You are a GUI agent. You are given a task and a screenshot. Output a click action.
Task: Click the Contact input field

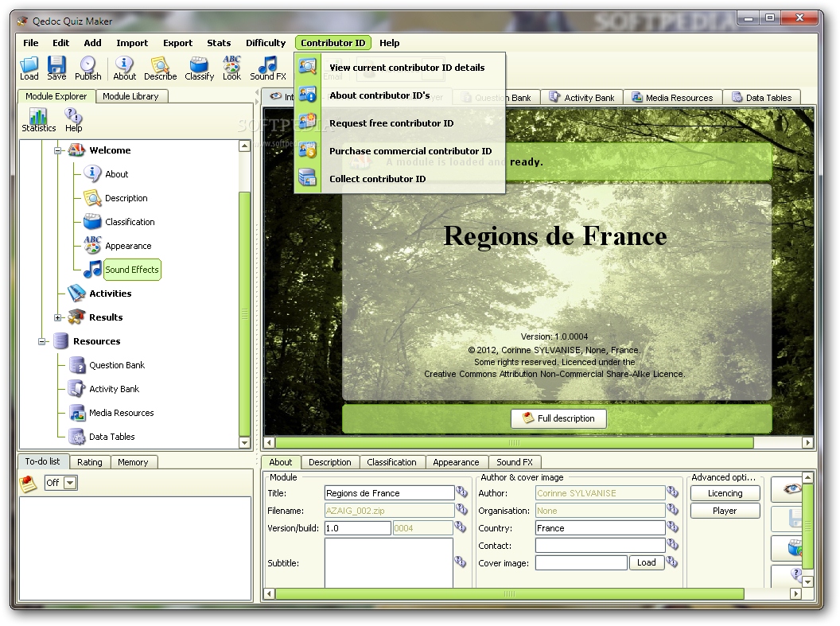[x=601, y=546]
